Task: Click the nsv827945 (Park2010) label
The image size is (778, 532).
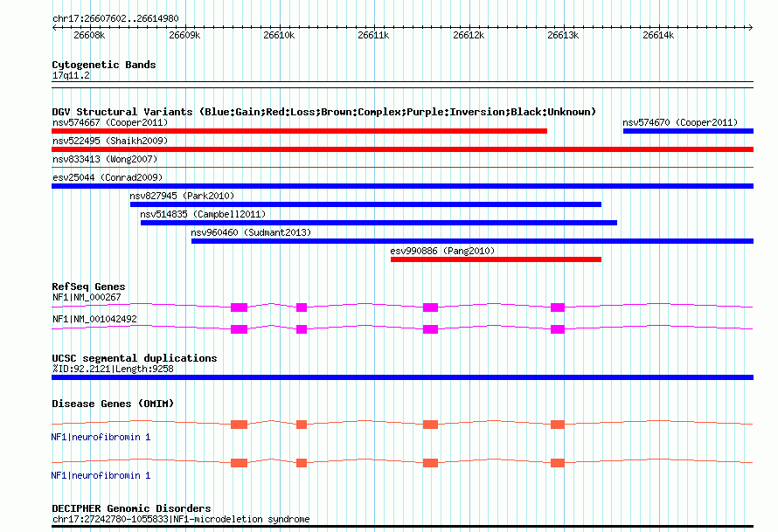Action: 182,196
